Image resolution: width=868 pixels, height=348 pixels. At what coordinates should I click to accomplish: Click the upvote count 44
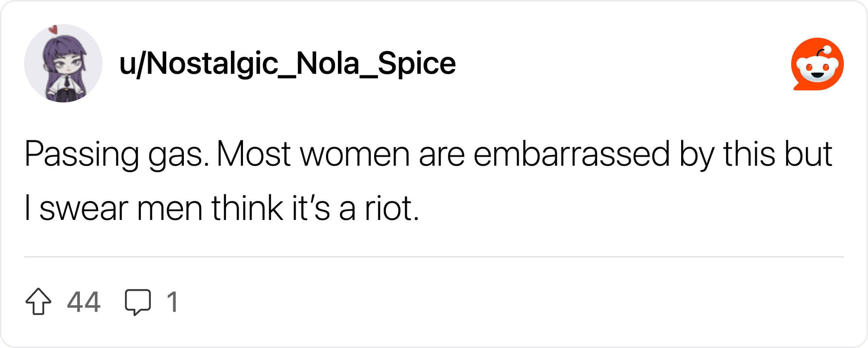[84, 302]
